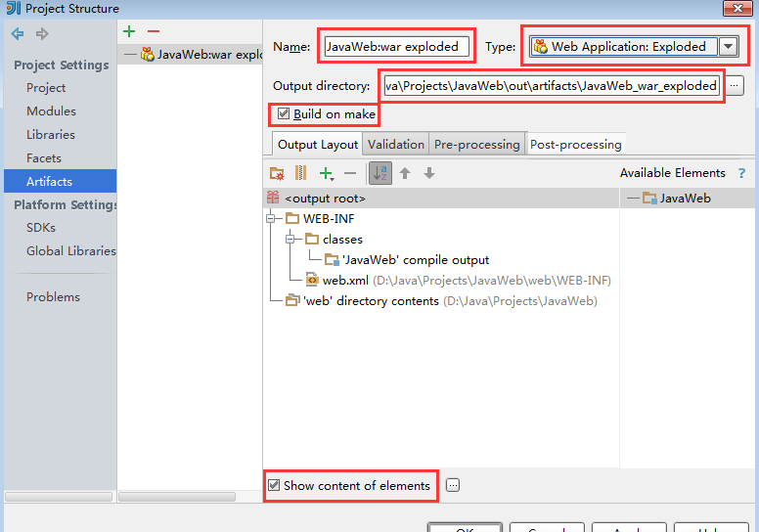Collapse the WEB-INF folder node
The width and height of the screenshot is (759, 532).
[x=271, y=219]
